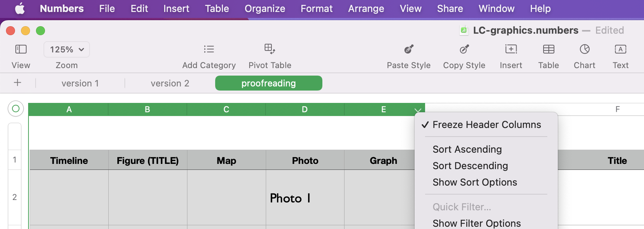The image size is (644, 229).
Task: Create a Pivot Table from toolbar
Action: [x=270, y=49]
